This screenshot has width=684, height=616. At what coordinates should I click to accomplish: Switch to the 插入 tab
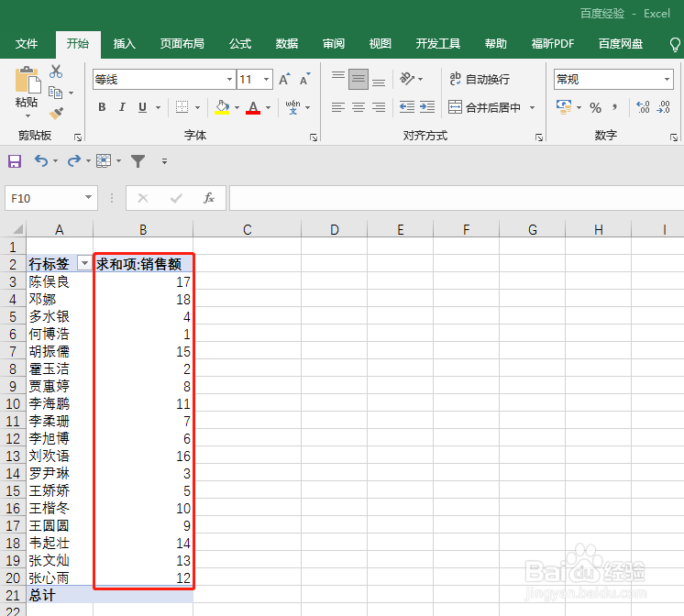click(125, 44)
